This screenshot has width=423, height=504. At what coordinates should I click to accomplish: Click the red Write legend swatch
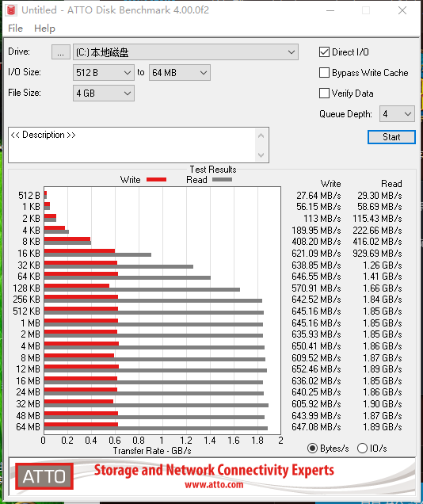[x=156, y=180]
